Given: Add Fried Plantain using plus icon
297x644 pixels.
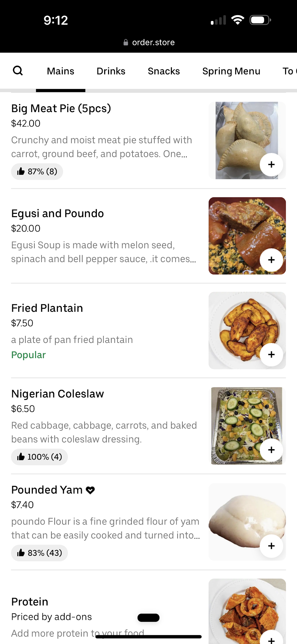Looking at the screenshot, I should click(271, 355).
